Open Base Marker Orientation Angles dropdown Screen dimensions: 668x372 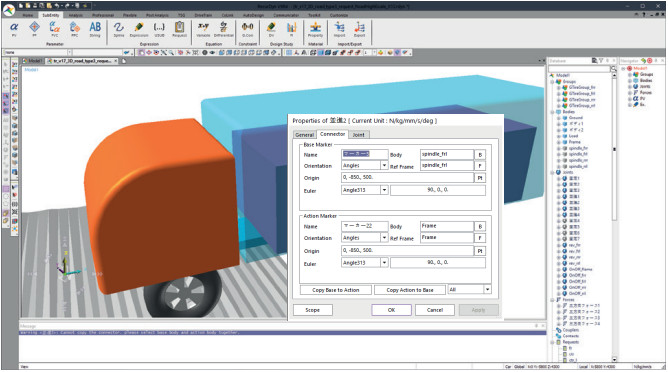(384, 165)
